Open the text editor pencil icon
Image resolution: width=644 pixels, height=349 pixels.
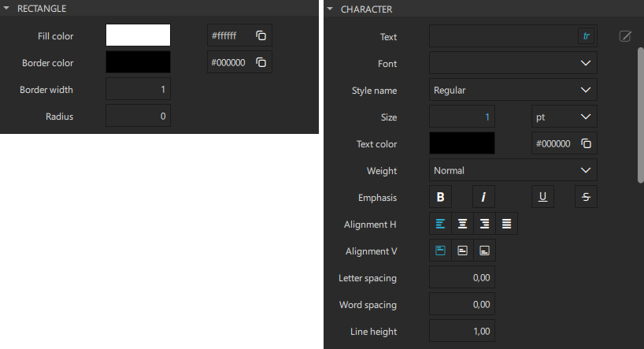[x=625, y=36]
